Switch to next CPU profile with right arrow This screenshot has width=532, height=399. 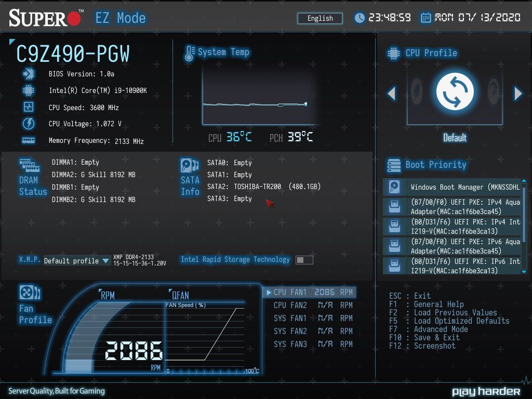[x=518, y=94]
